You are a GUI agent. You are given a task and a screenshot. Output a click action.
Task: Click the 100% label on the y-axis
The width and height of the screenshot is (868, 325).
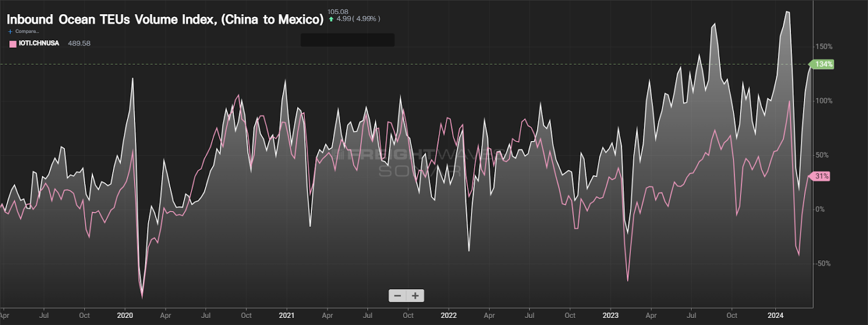824,101
